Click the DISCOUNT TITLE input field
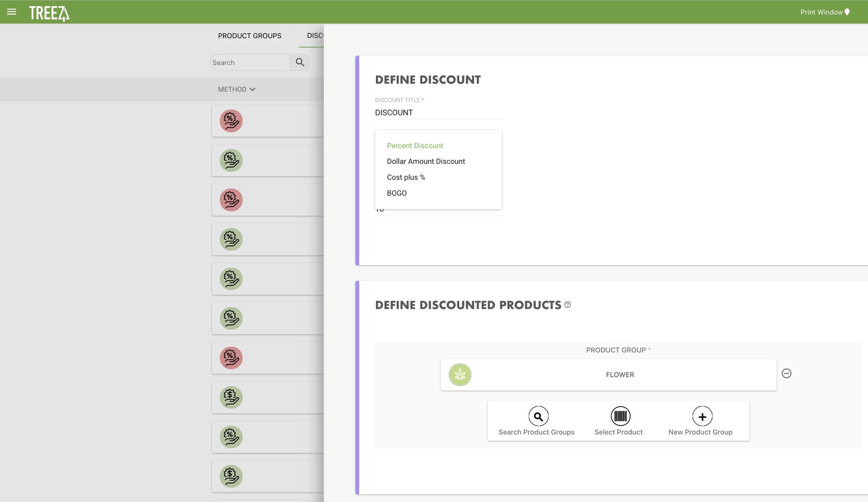 (x=438, y=112)
